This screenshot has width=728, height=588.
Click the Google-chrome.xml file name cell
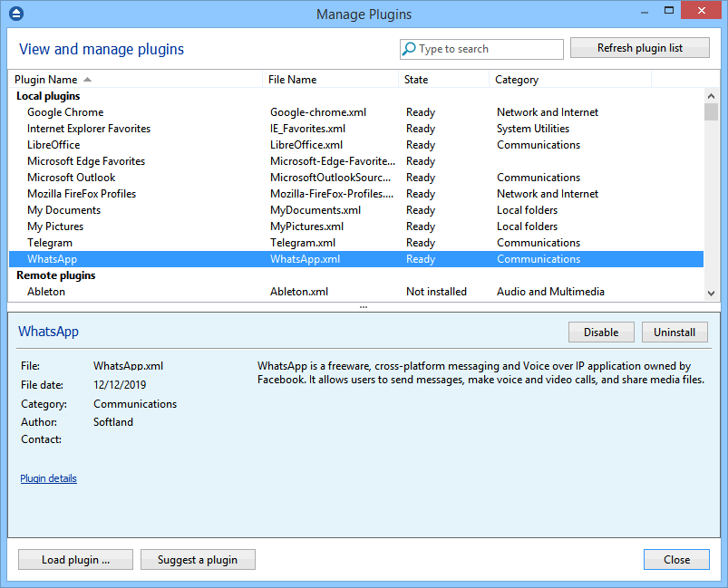[x=318, y=112]
